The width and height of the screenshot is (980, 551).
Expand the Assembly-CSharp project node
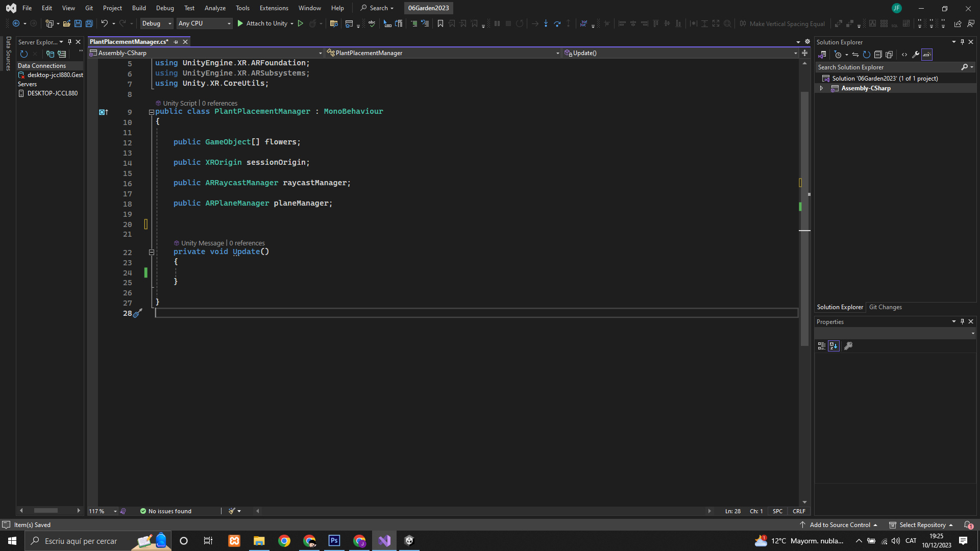[x=821, y=88]
